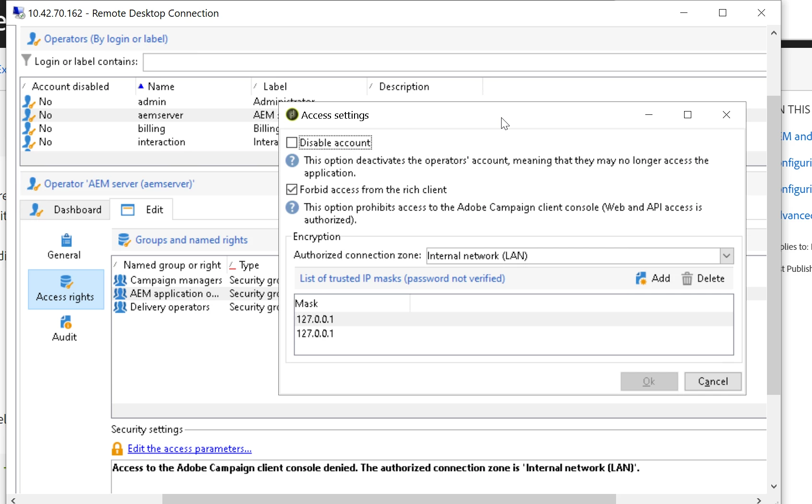Minimize the Access settings dialog
Image resolution: width=812 pixels, height=504 pixels.
[x=649, y=115]
